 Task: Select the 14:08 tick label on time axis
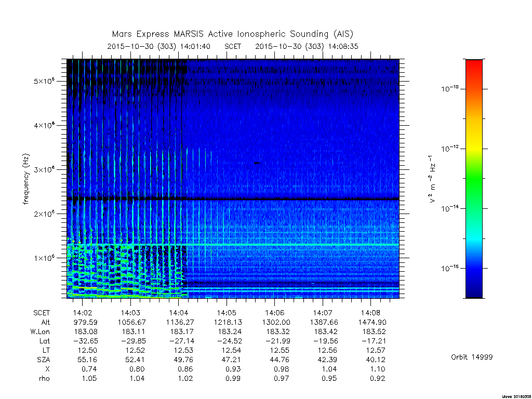click(x=370, y=313)
